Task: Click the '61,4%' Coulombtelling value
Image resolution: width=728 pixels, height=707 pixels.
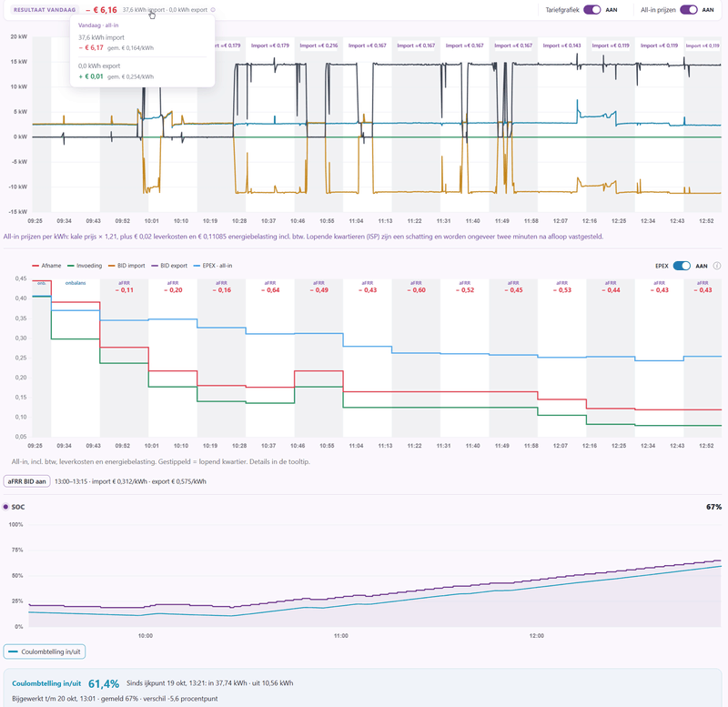Action: pos(104,683)
